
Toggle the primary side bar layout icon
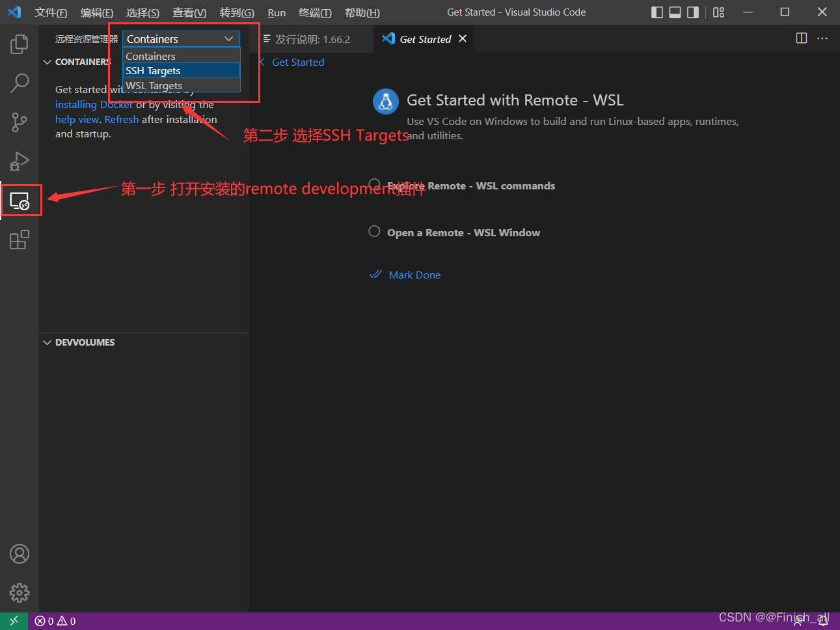[657, 12]
